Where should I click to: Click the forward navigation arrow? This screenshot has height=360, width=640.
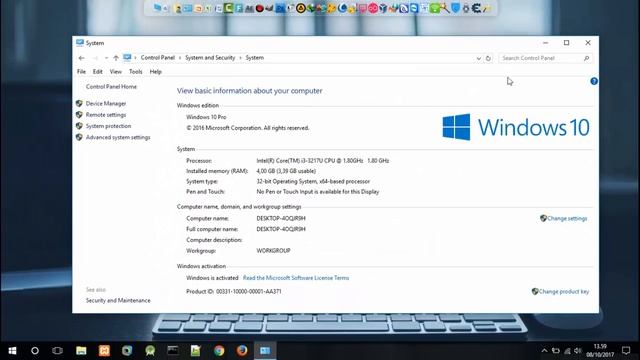tap(95, 58)
